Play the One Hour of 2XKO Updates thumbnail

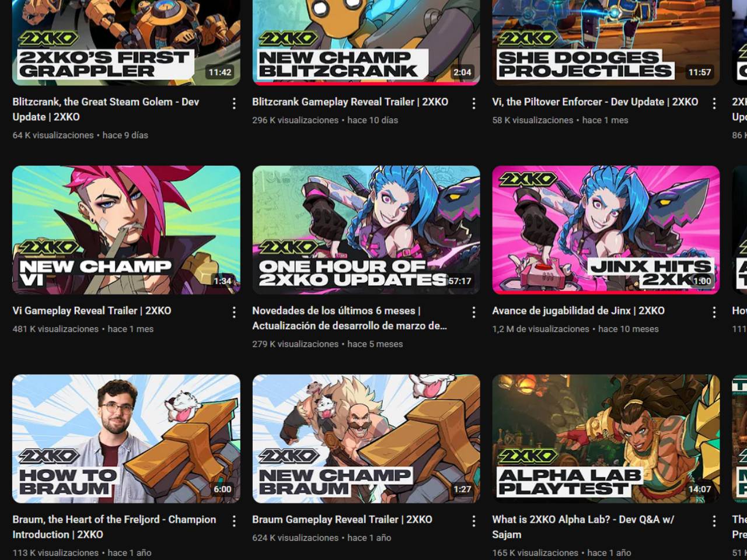click(x=366, y=230)
